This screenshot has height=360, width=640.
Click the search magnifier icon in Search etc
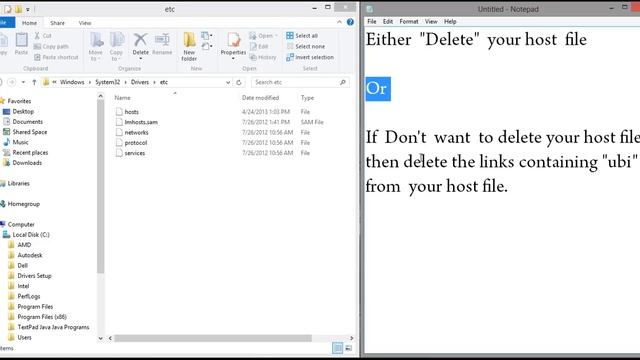343,82
